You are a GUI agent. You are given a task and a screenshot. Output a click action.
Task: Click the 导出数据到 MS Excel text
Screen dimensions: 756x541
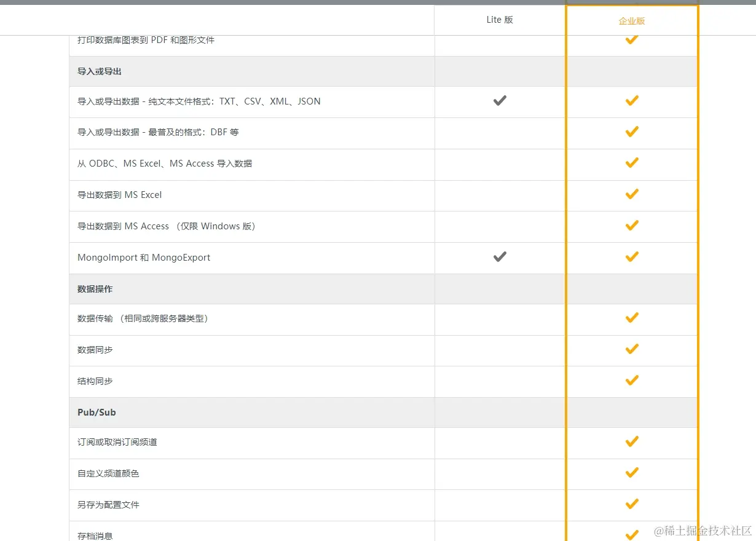(120, 195)
